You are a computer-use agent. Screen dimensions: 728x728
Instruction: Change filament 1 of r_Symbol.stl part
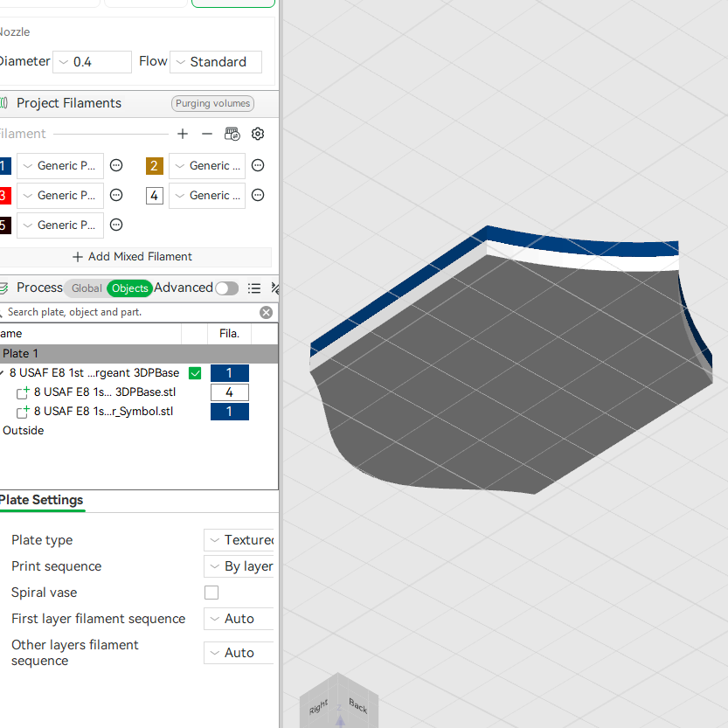tap(229, 412)
